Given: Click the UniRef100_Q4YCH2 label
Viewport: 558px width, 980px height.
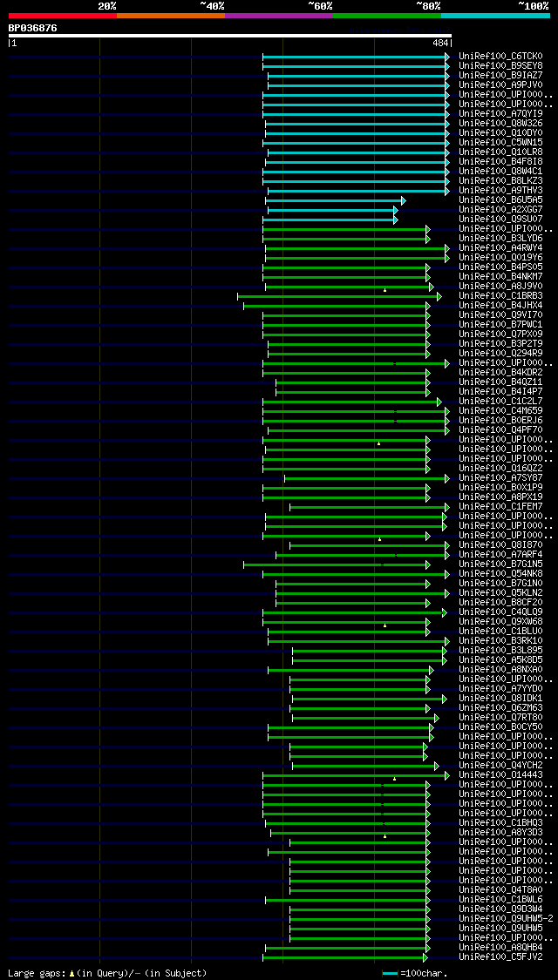Looking at the screenshot, I should (x=500, y=766).
